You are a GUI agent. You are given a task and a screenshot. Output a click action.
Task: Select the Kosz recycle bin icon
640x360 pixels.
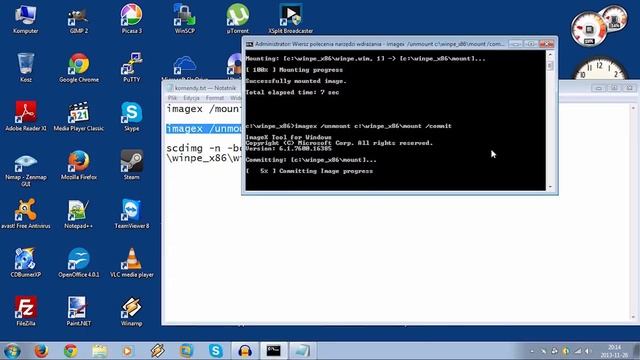coord(26,67)
